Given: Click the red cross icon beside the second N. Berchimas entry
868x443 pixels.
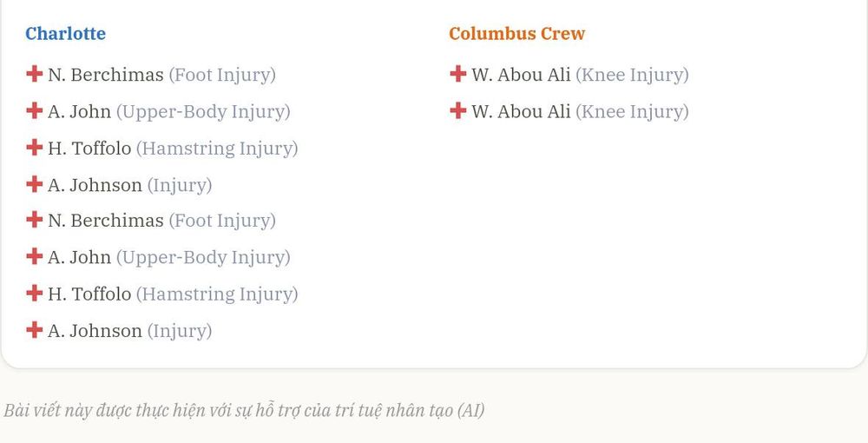Looking at the screenshot, I should click(x=35, y=219).
